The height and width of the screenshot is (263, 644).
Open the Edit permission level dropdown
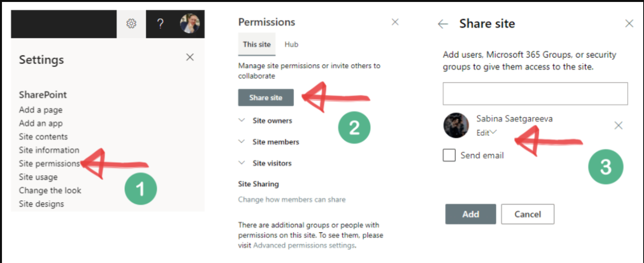[486, 133]
